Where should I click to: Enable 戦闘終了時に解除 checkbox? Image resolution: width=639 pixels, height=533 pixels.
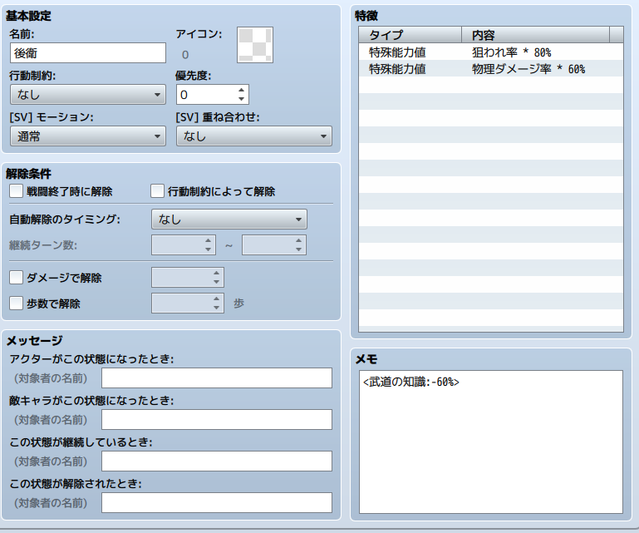16,191
